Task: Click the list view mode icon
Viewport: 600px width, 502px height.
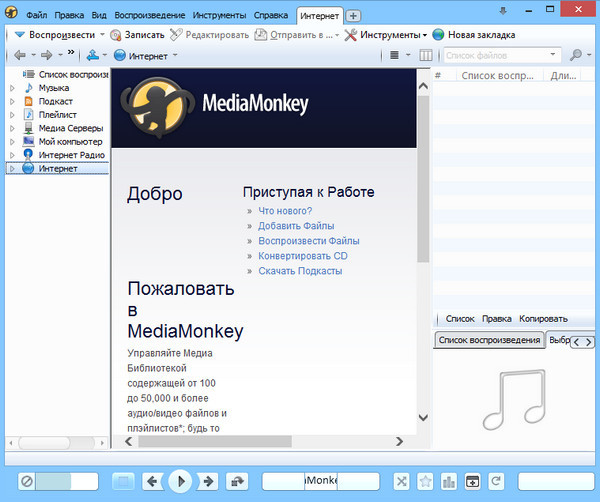Action: [394, 55]
